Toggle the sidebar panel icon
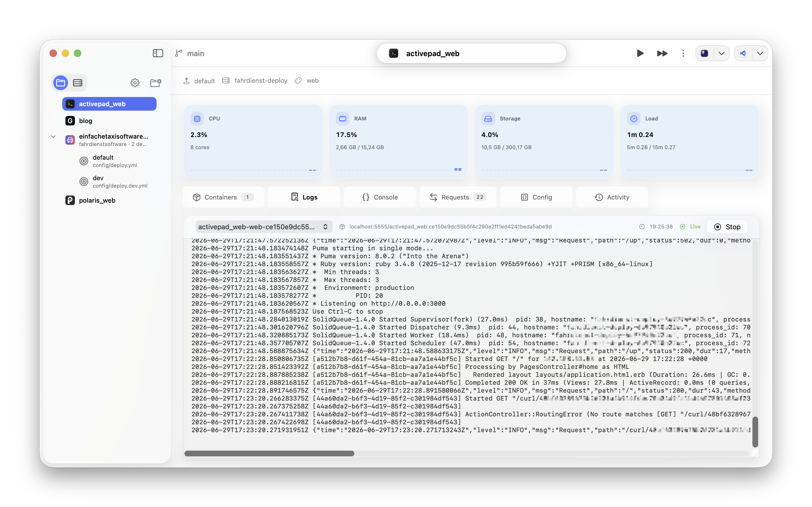The image size is (812, 507). pyautogui.click(x=158, y=53)
